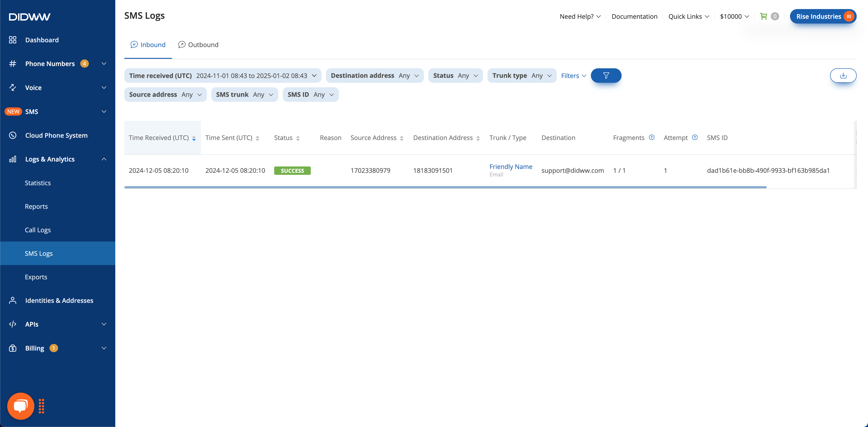Open the Dashboard grid icon

13,40
